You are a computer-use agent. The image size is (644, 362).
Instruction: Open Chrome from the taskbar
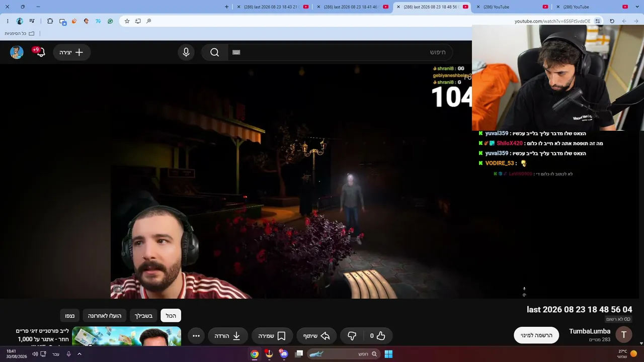coord(255,354)
